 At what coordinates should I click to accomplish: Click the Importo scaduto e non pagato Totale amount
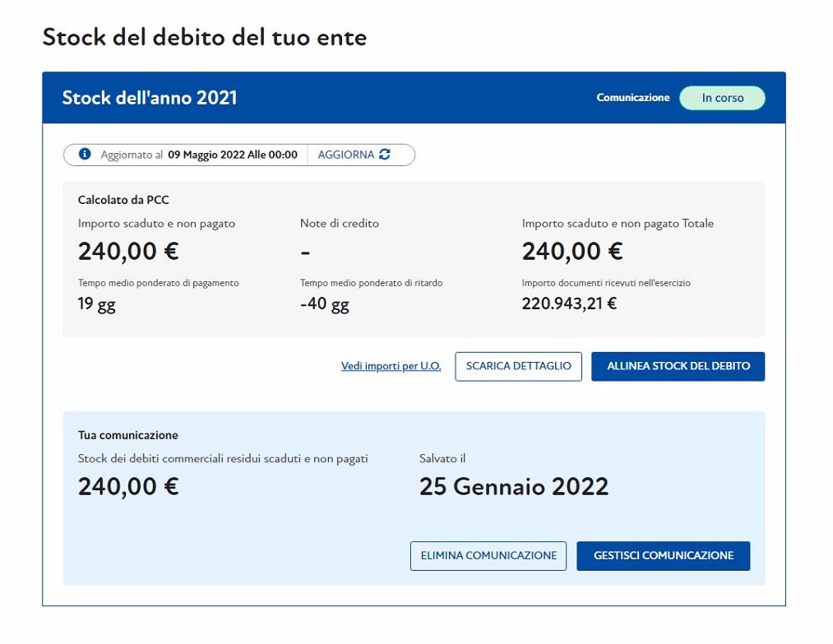[572, 251]
